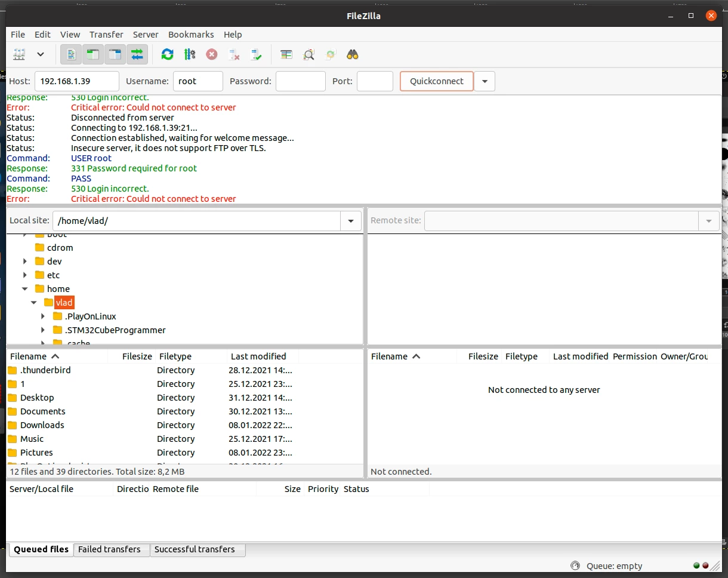The image size is (728, 578).
Task: Toggle transfer queue display
Action: pyautogui.click(x=137, y=54)
